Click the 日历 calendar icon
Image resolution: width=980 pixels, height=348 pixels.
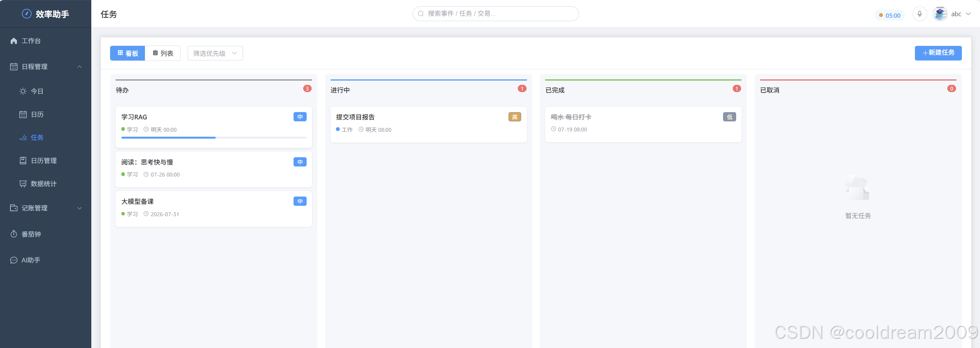(23, 114)
